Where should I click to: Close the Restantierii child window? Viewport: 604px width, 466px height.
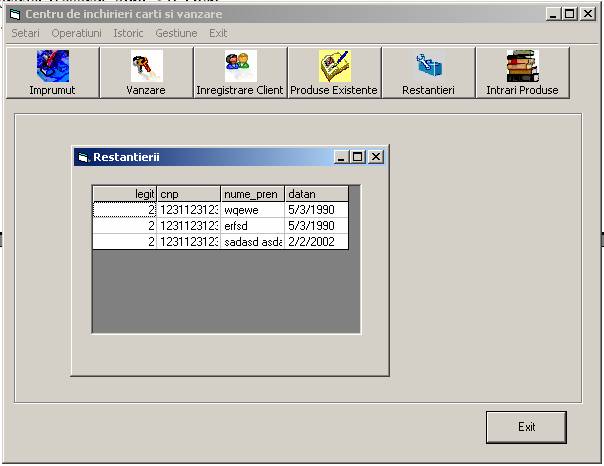pyautogui.click(x=376, y=157)
